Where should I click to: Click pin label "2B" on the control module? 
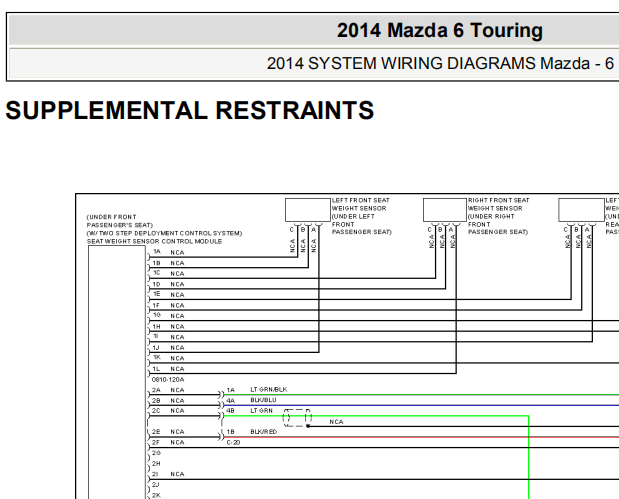click(x=156, y=400)
